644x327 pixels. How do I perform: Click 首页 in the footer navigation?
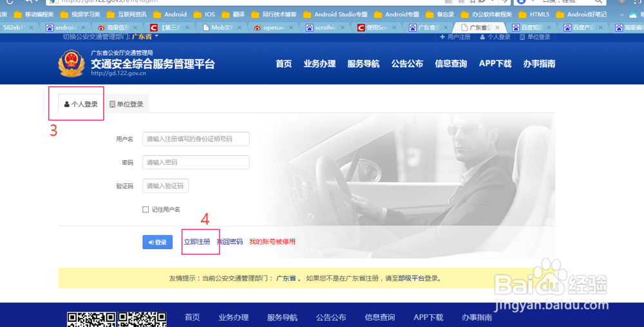pyautogui.click(x=192, y=317)
